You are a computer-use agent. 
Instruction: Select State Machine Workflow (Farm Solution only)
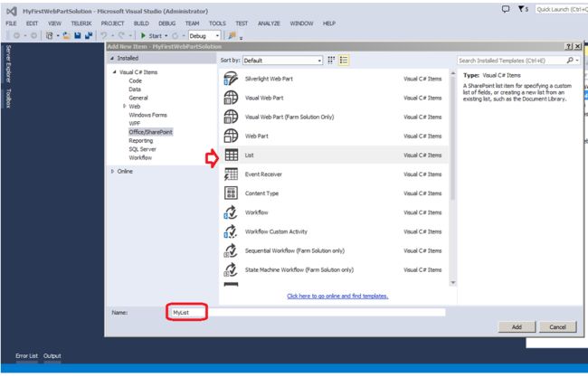334,269
